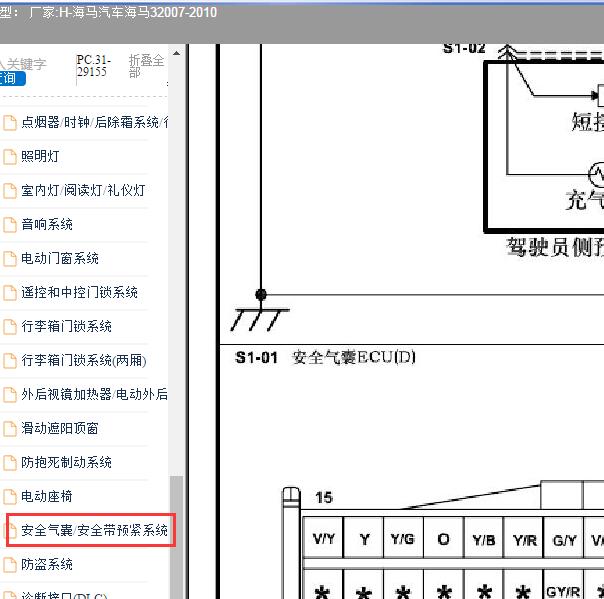Open the 电动门窗系统 entry

[60, 258]
